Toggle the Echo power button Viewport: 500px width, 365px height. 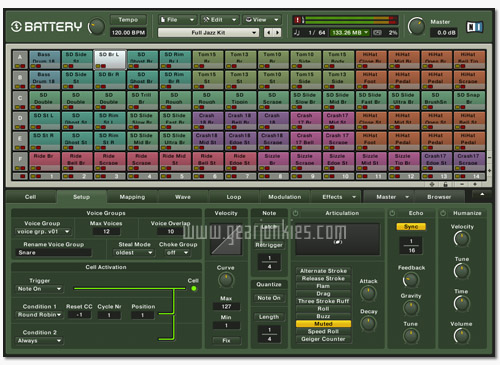(x=392, y=213)
